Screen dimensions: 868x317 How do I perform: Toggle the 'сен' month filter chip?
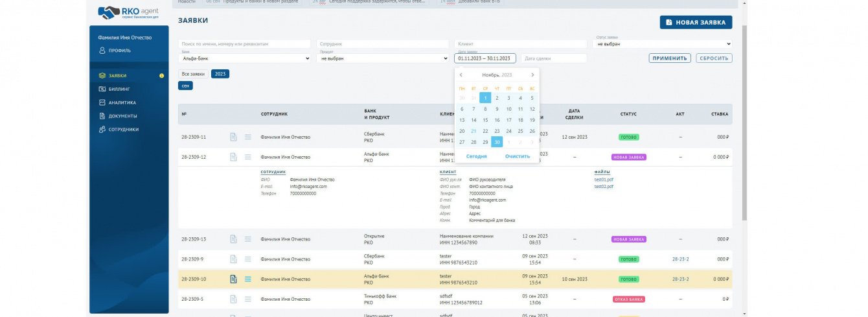[x=185, y=86]
